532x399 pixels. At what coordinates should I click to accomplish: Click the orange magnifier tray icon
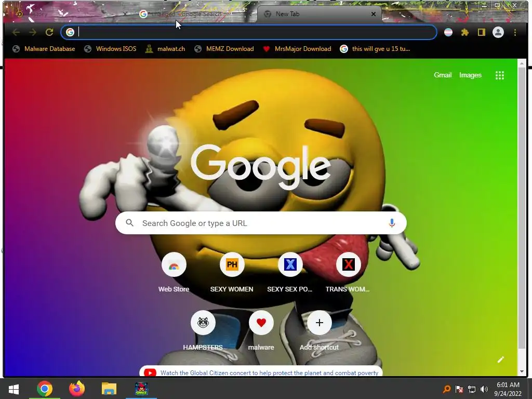coord(447,389)
